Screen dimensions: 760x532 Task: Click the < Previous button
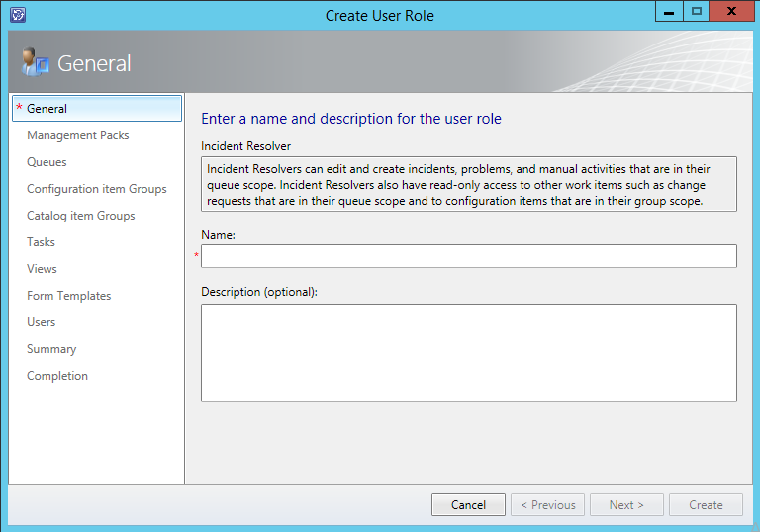click(x=547, y=505)
